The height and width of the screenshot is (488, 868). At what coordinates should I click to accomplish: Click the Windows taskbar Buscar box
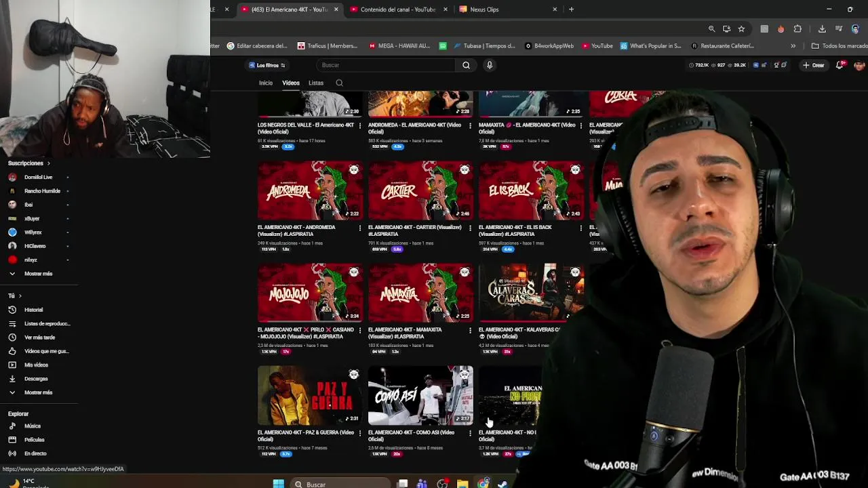(341, 484)
